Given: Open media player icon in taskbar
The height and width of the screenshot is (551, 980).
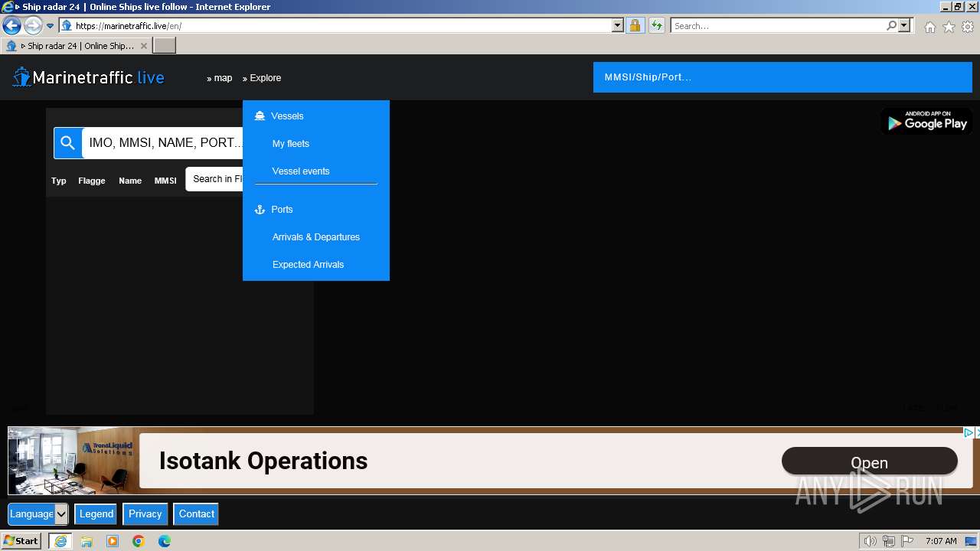Looking at the screenshot, I should 113,541.
